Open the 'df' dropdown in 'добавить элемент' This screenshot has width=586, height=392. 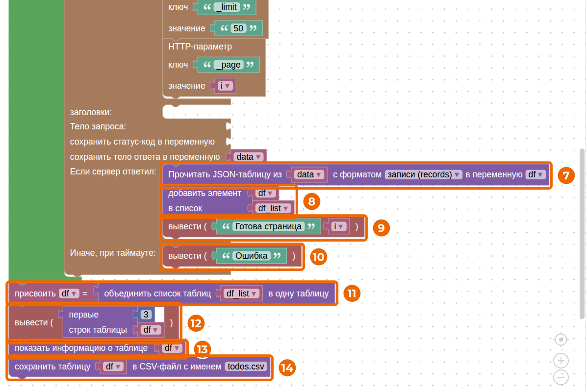pyautogui.click(x=266, y=193)
